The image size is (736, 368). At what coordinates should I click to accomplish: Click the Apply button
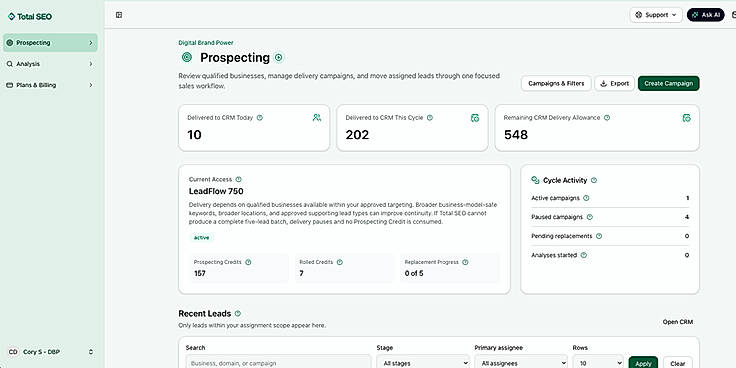pyautogui.click(x=643, y=363)
